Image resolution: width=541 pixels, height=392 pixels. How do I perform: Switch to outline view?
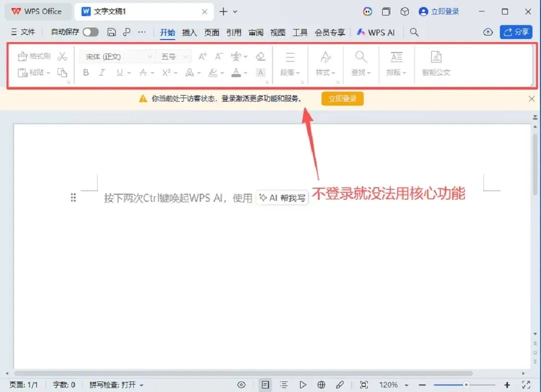coord(284,385)
